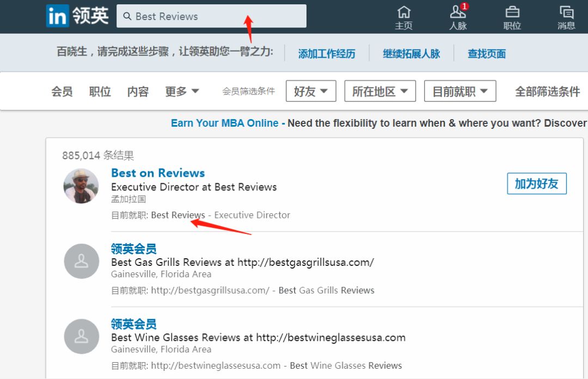Viewport: 588px width, 379px height.
Task: Click the 添加工作经历 link
Action: point(327,53)
